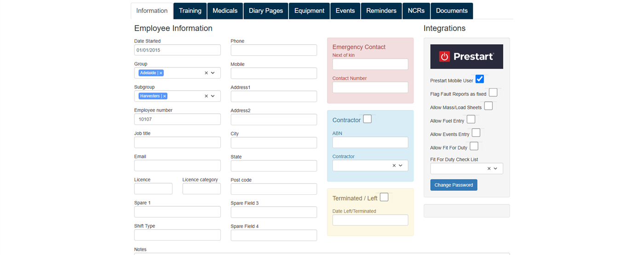
Task: Open the Events tab
Action: 345,11
